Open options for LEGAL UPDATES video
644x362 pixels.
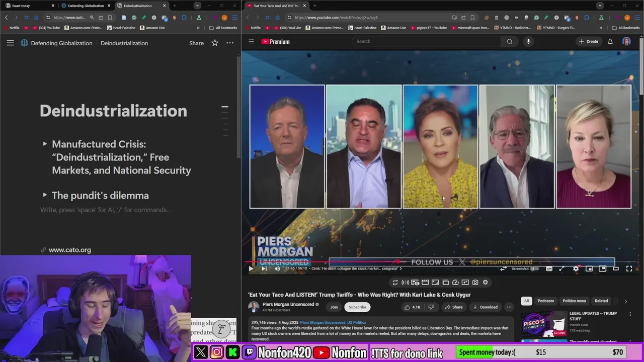630,314
